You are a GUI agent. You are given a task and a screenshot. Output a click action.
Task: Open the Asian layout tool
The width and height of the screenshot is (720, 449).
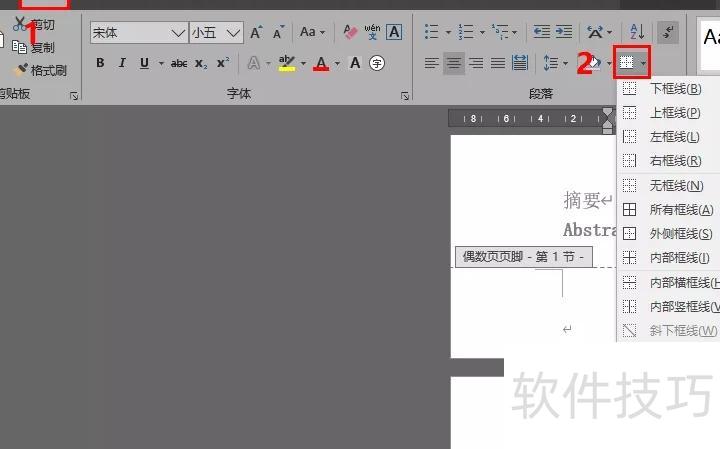point(595,32)
